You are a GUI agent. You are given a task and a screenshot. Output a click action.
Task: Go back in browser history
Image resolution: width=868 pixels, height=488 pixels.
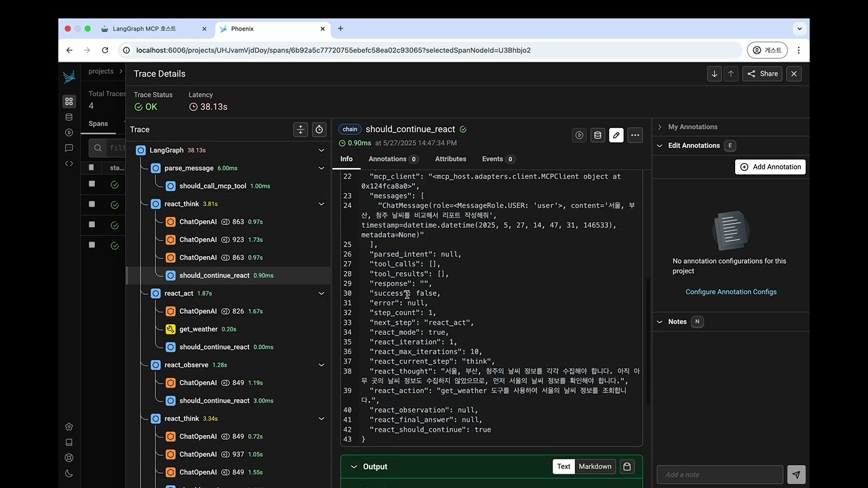(69, 50)
